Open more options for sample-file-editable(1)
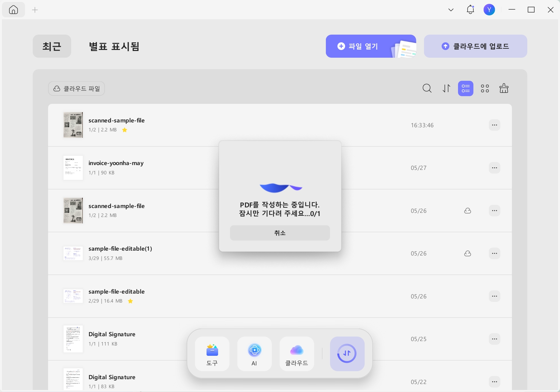 (x=495, y=253)
